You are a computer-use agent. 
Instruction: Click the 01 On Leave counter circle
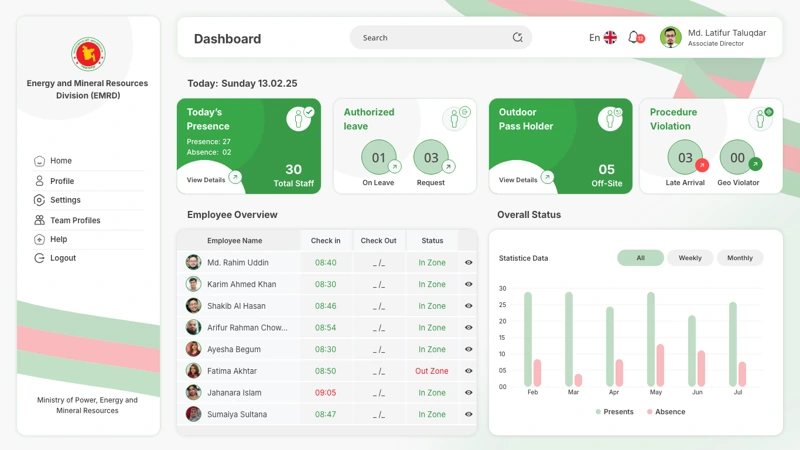pos(379,157)
